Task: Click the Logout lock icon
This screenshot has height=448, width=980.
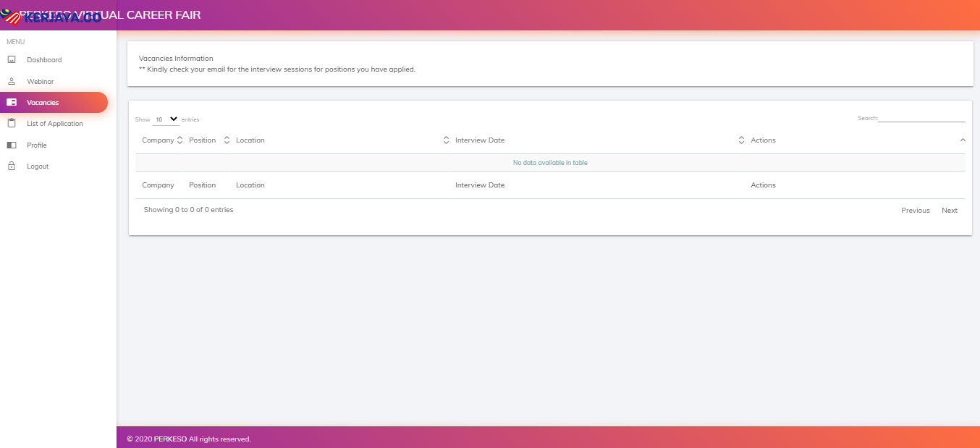Action: click(12, 166)
